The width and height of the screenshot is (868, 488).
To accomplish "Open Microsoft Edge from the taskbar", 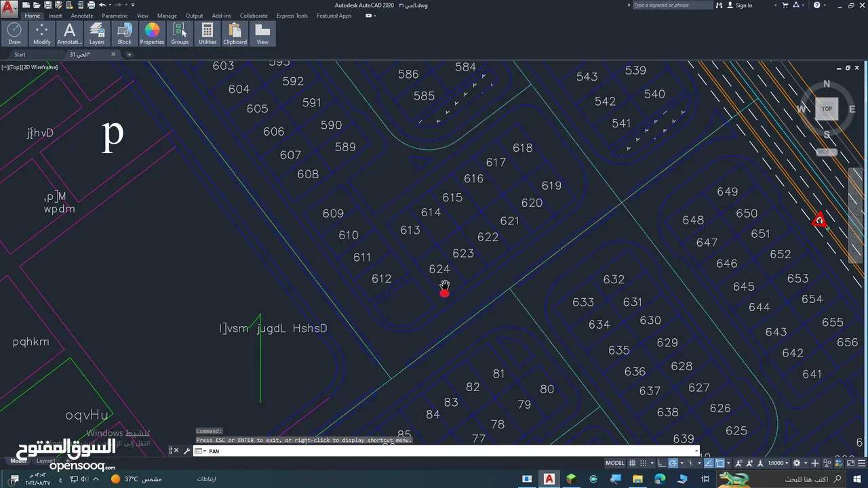I will click(x=660, y=479).
